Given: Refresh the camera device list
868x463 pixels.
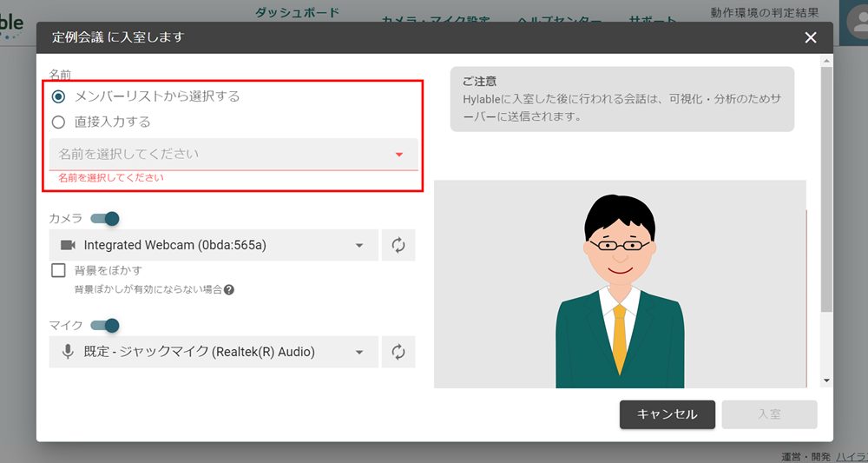Looking at the screenshot, I should 398,245.
